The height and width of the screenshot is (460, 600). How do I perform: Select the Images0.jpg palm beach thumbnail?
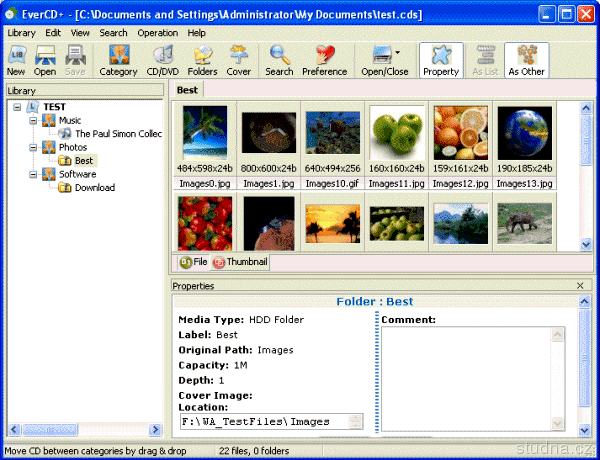pyautogui.click(x=205, y=132)
